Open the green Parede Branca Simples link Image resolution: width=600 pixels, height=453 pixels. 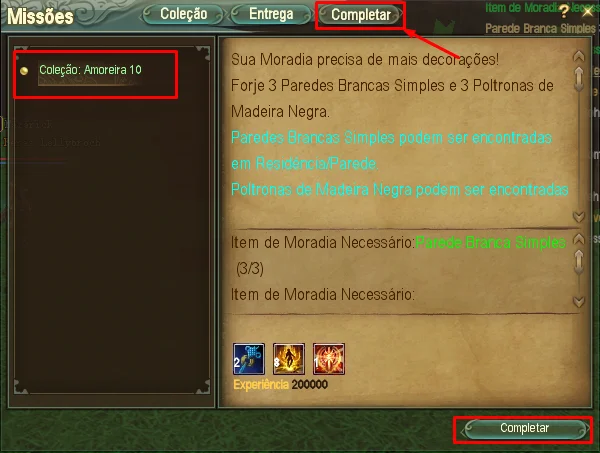click(x=491, y=243)
